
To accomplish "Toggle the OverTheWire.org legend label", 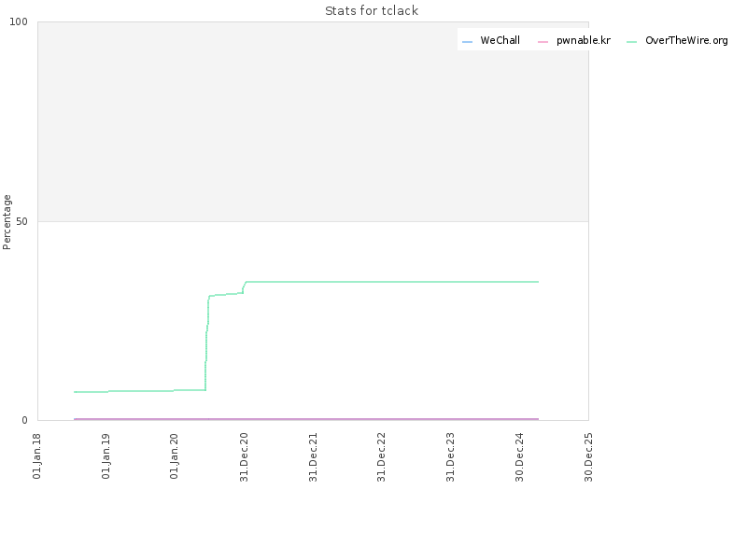I will (686, 40).
